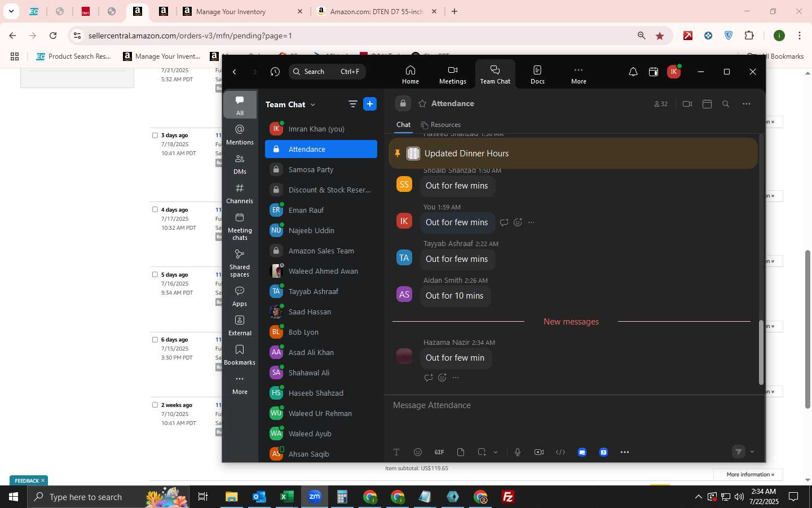
Task: Filter the Team Chat list
Action: (353, 104)
